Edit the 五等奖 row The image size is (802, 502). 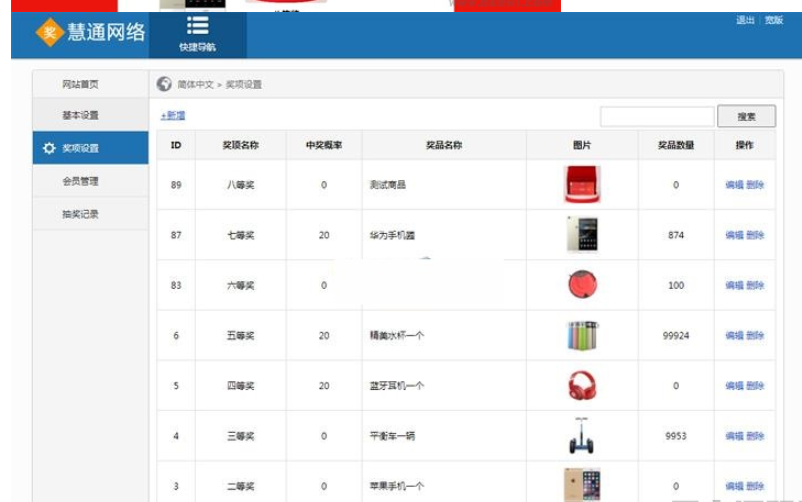pyautogui.click(x=734, y=335)
